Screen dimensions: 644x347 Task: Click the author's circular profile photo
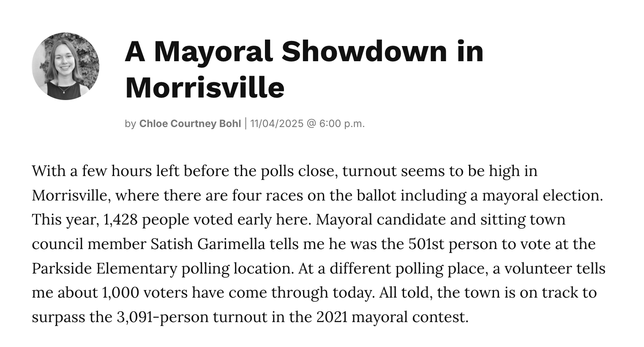[65, 66]
